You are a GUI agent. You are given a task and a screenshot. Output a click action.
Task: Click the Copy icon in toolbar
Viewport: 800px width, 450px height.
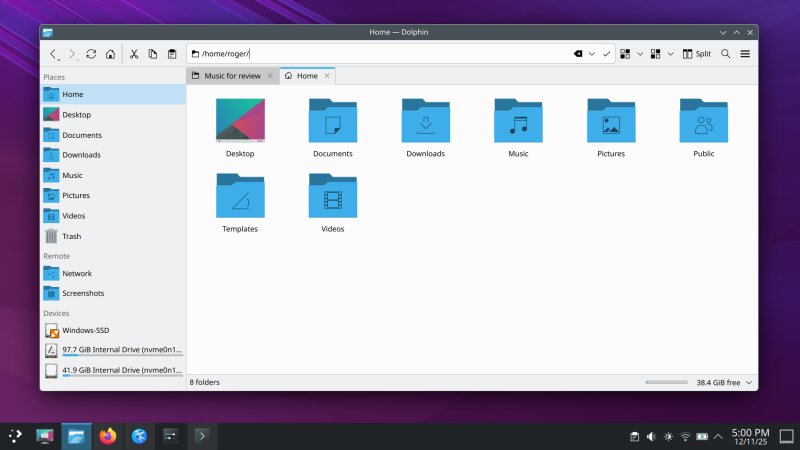point(153,54)
